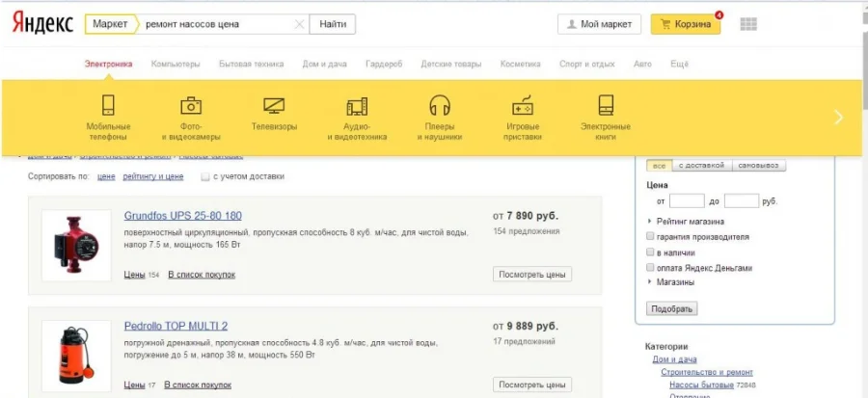Image resolution: width=868 pixels, height=398 pixels.
Task: Open the Players and headphones icon
Action: point(440,105)
